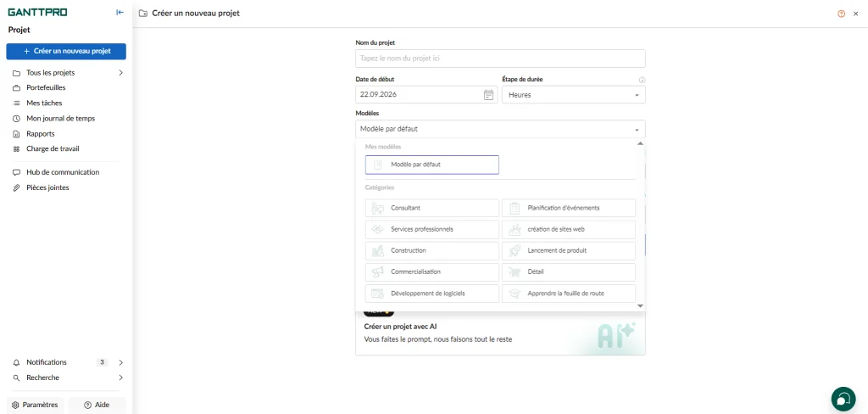868x414 pixels.
Task: Click the Services professionnels handshake icon
Action: pos(378,229)
